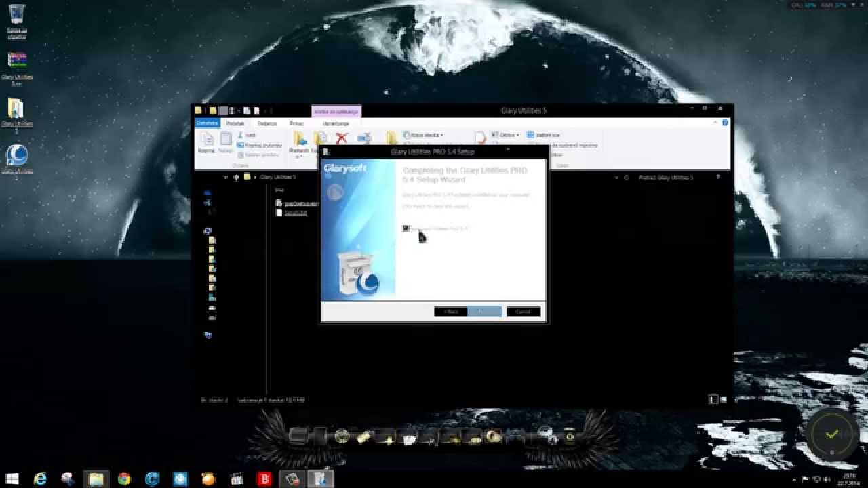Switch to the large icons view button in status bar

[x=724, y=400]
